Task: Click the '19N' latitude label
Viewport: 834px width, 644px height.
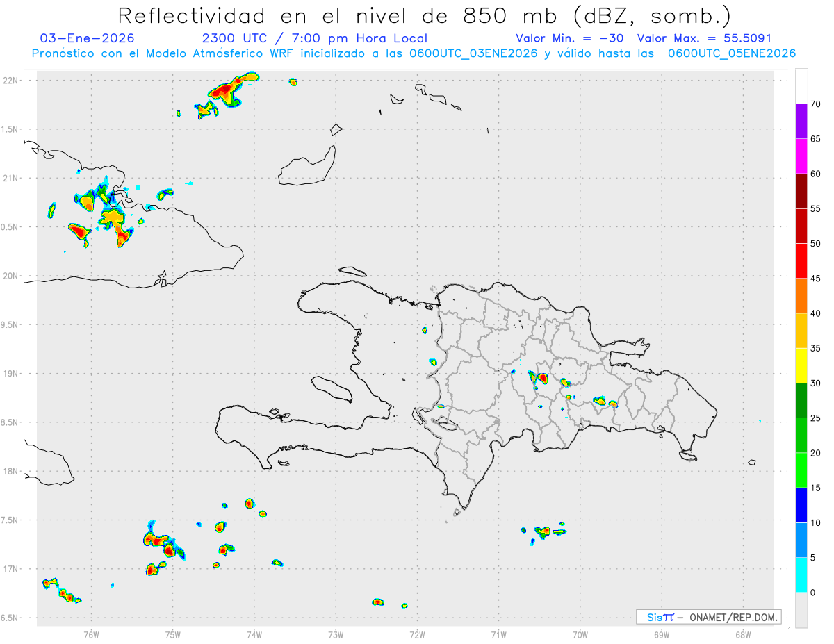Action: [x=10, y=374]
